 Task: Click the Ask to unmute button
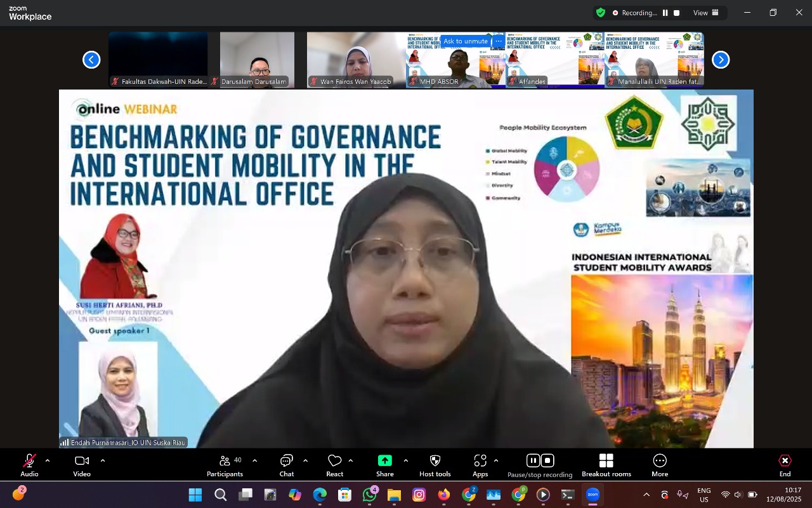click(466, 41)
